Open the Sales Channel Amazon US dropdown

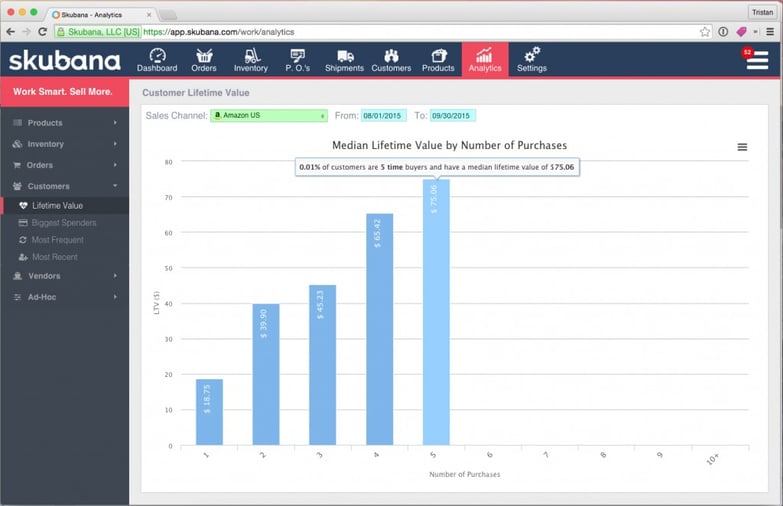click(269, 115)
